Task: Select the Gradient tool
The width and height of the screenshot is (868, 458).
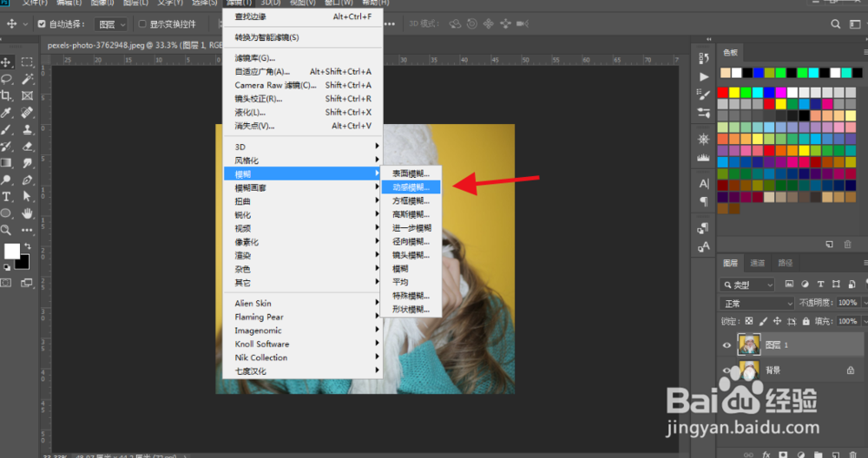Action: 6,163
